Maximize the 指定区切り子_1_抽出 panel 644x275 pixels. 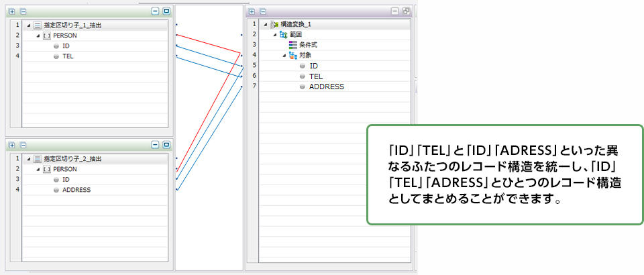coord(166,11)
